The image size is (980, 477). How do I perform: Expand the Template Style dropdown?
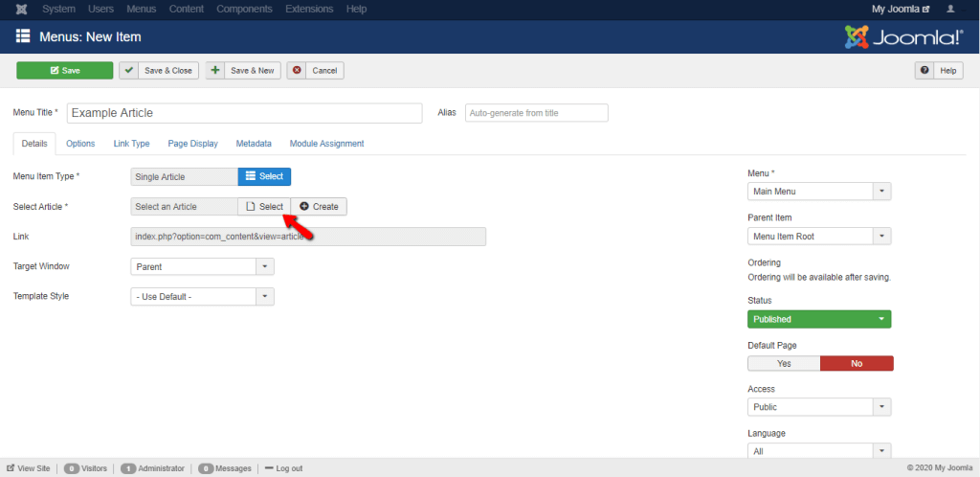click(203, 297)
